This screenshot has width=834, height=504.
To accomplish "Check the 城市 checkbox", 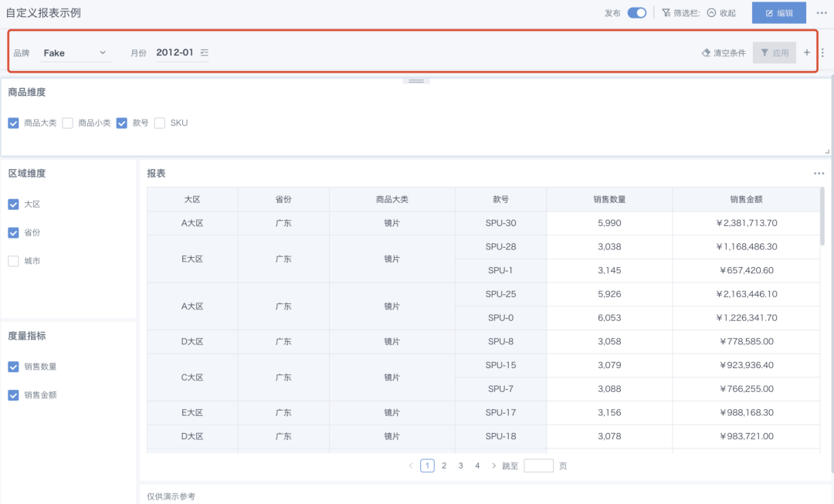I will tap(13, 261).
